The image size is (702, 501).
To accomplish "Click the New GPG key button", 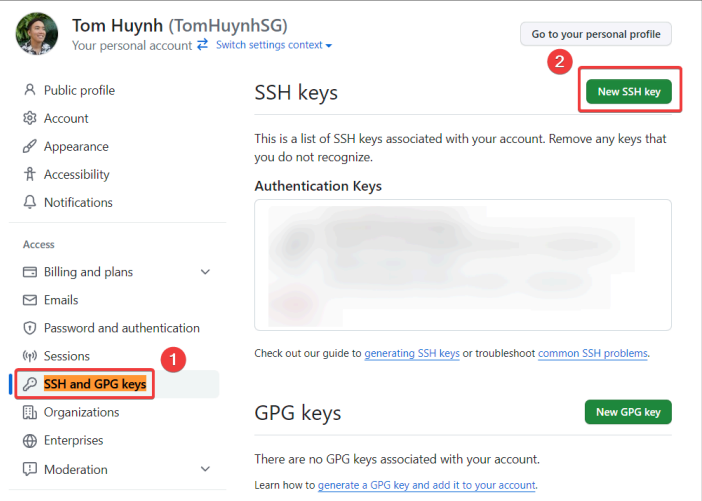I will point(628,412).
